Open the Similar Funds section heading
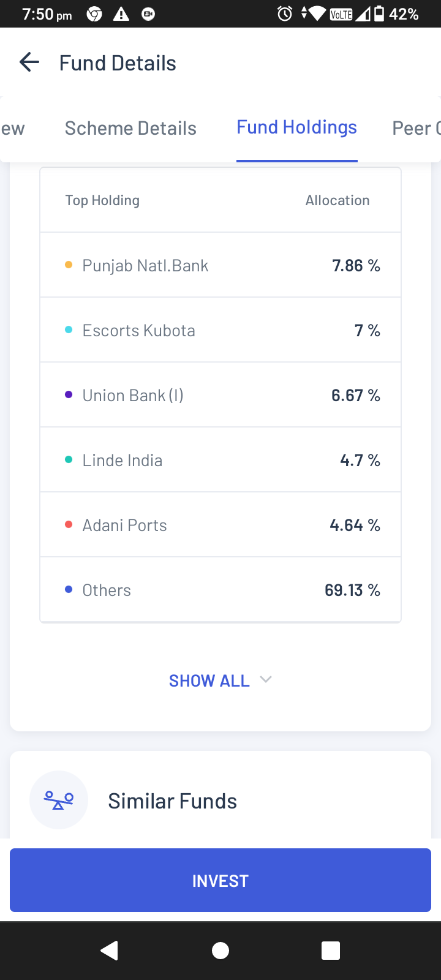The width and height of the screenshot is (441, 980). click(x=172, y=801)
